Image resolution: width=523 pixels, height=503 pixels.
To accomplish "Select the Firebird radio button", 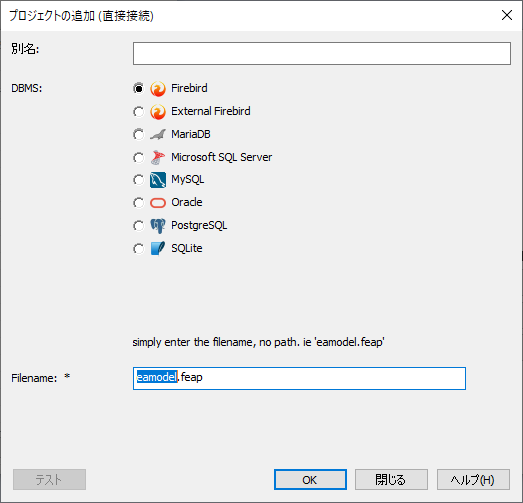I will click(x=139, y=88).
